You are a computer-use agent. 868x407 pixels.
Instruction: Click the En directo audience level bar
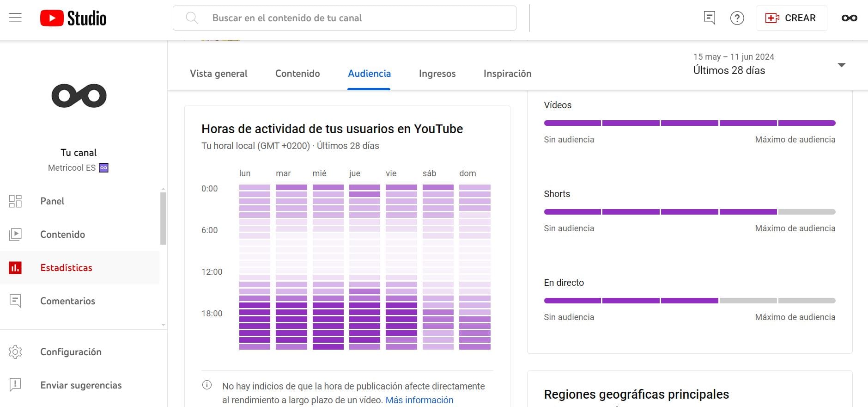(690, 301)
